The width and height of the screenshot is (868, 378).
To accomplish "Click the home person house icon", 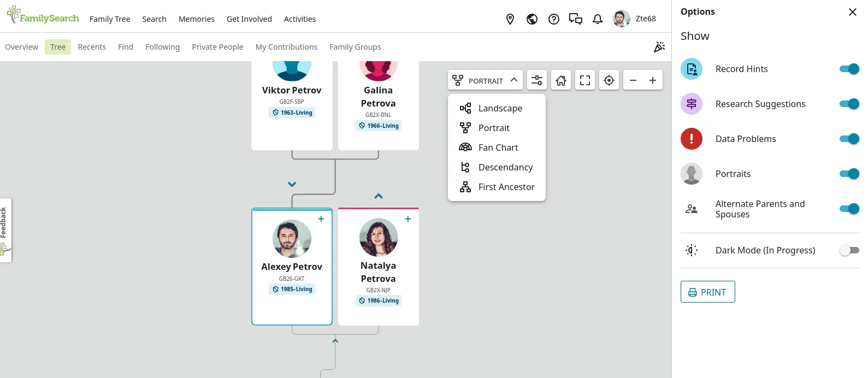I will click(561, 80).
